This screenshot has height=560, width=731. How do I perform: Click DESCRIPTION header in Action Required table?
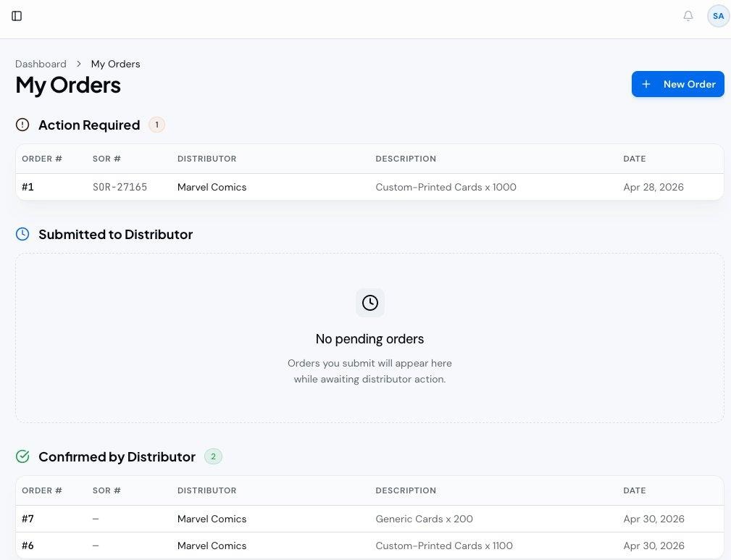pyautogui.click(x=406, y=159)
